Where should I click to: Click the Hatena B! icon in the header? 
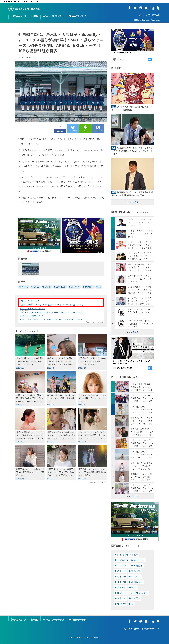(146, 8)
